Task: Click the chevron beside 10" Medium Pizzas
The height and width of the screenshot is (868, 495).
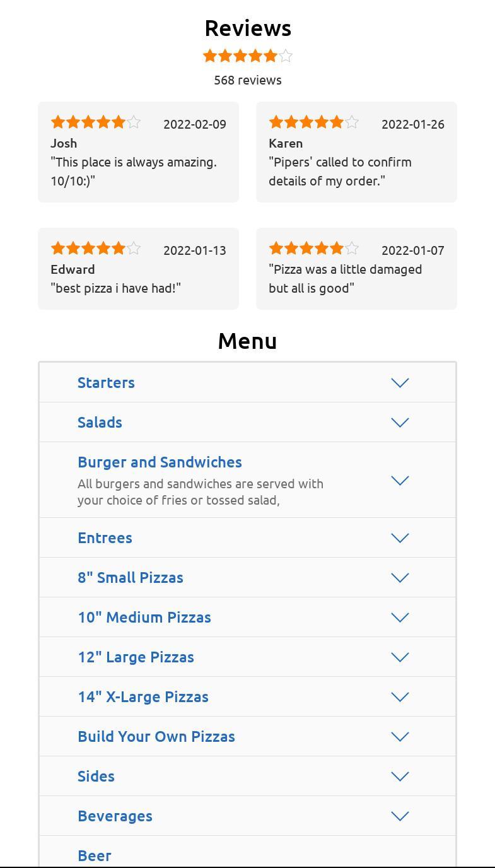Action: [x=400, y=618]
